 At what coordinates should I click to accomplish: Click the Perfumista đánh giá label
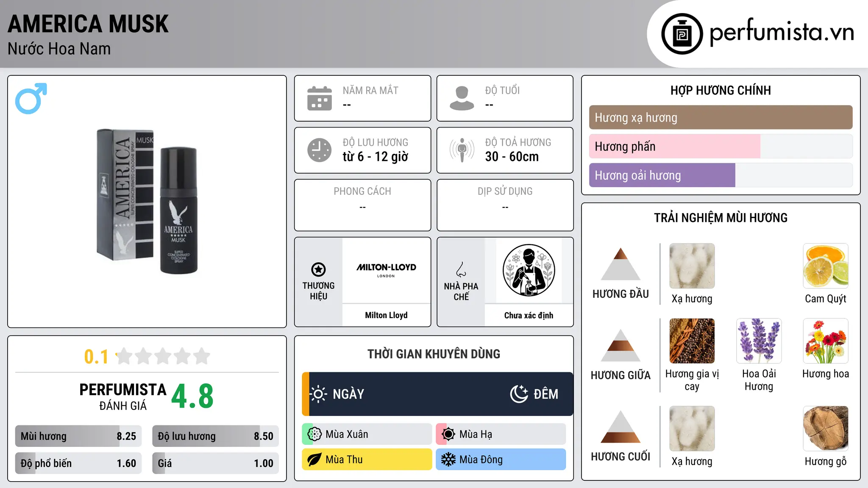click(x=123, y=396)
